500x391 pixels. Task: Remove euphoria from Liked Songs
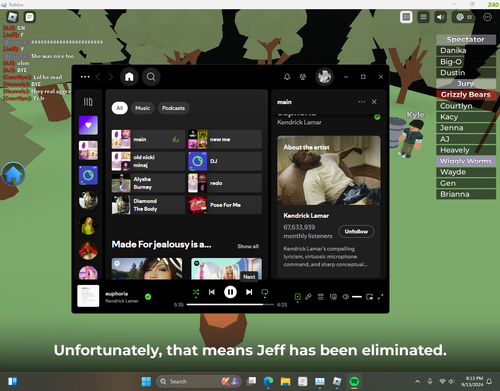148,296
